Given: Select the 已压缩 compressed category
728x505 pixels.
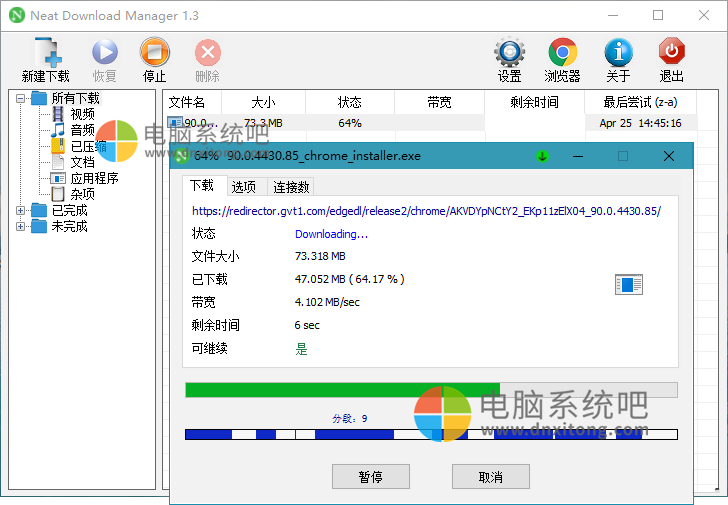Looking at the screenshot, I should coord(88,146).
